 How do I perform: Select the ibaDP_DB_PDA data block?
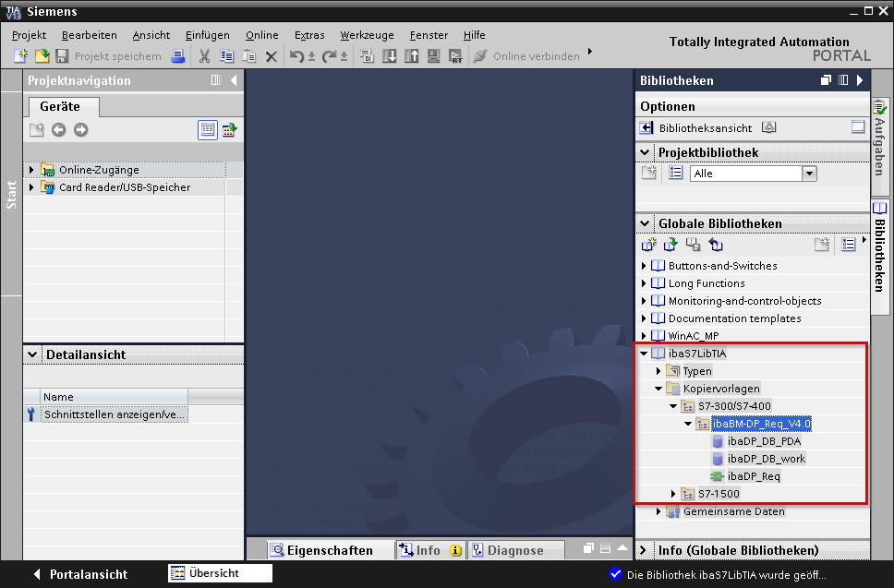(764, 441)
